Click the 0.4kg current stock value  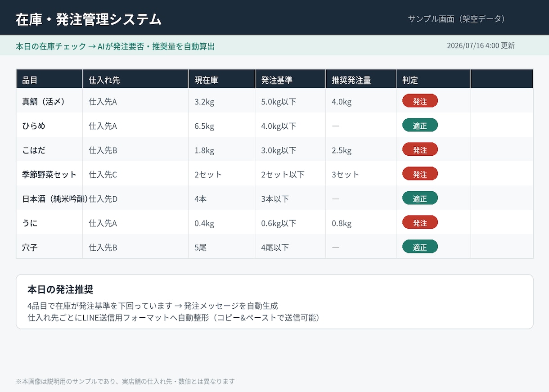[204, 223]
